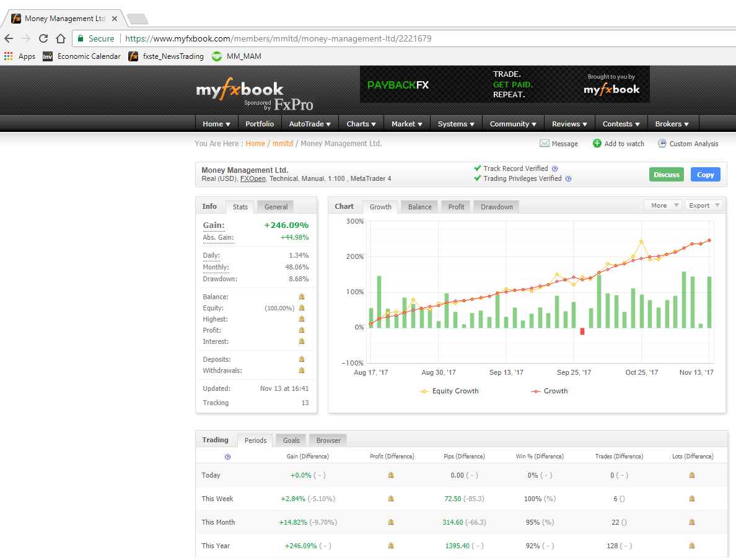Click the Today row Profit lock icon
Viewport: 736px width, 560px height.
(x=390, y=475)
